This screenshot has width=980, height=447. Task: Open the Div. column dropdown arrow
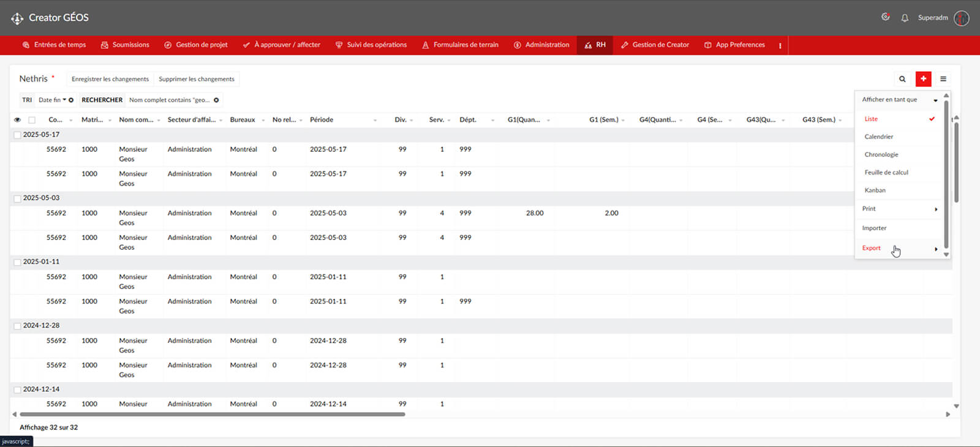click(x=411, y=120)
